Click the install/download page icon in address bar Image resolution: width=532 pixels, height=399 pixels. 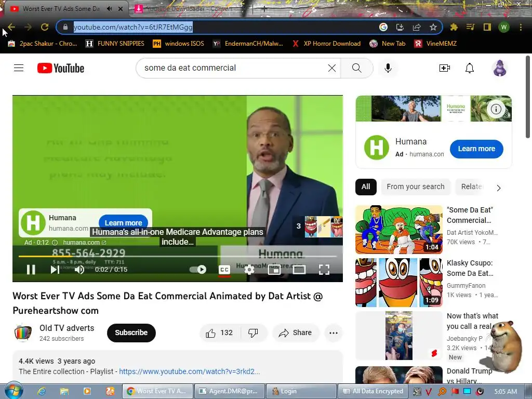click(400, 27)
